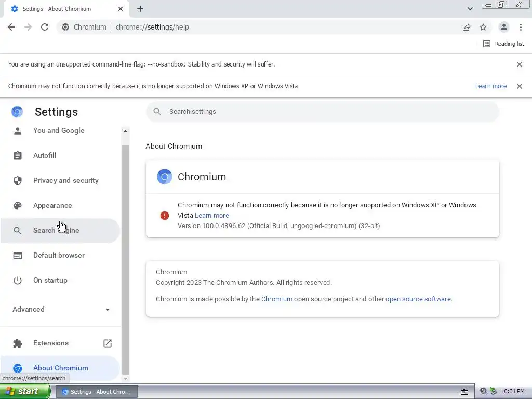
Task: Click the browser window icon beside Default browser
Action: click(18, 256)
